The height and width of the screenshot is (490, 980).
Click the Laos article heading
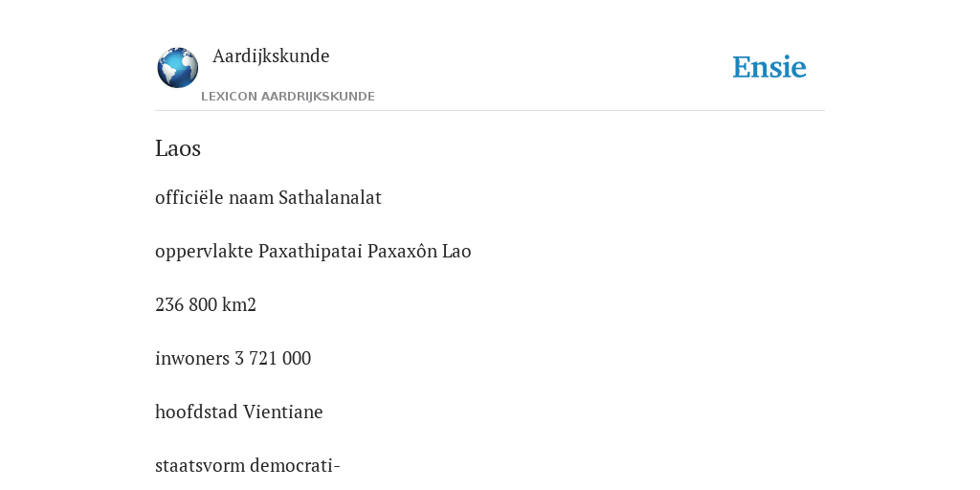click(177, 148)
